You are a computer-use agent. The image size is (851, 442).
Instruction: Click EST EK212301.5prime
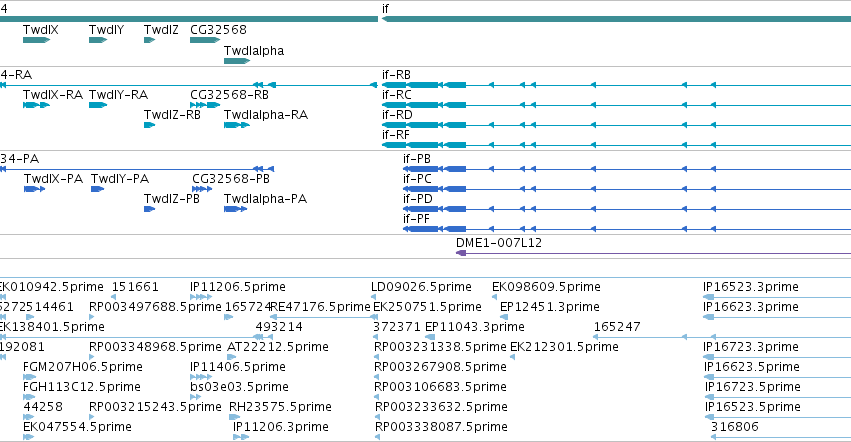(x=513, y=357)
